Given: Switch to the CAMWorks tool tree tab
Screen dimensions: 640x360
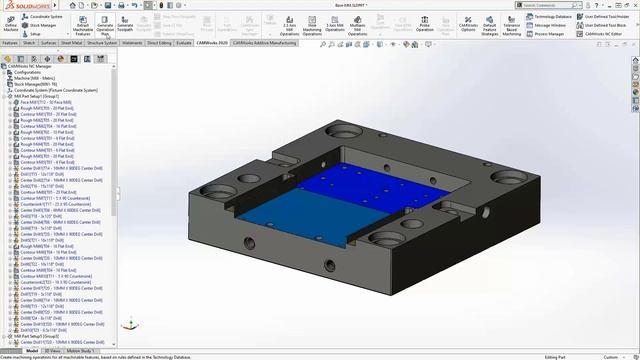Looking at the screenshot, I should coord(100,59).
